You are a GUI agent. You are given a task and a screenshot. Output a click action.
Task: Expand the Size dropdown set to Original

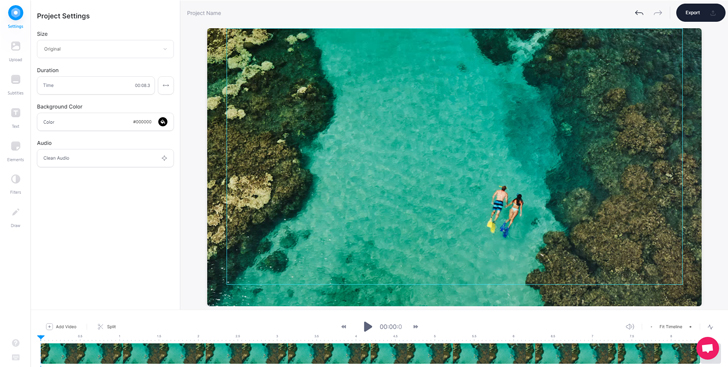coord(105,49)
